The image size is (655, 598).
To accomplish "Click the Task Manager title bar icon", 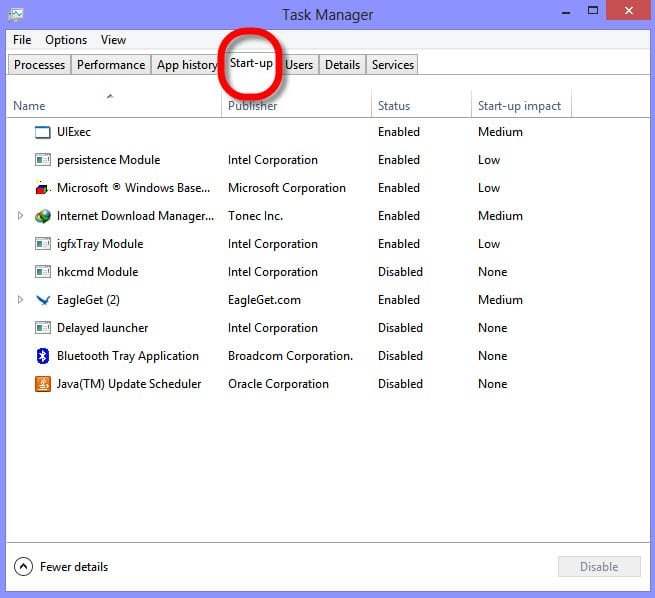I will tap(16, 15).
